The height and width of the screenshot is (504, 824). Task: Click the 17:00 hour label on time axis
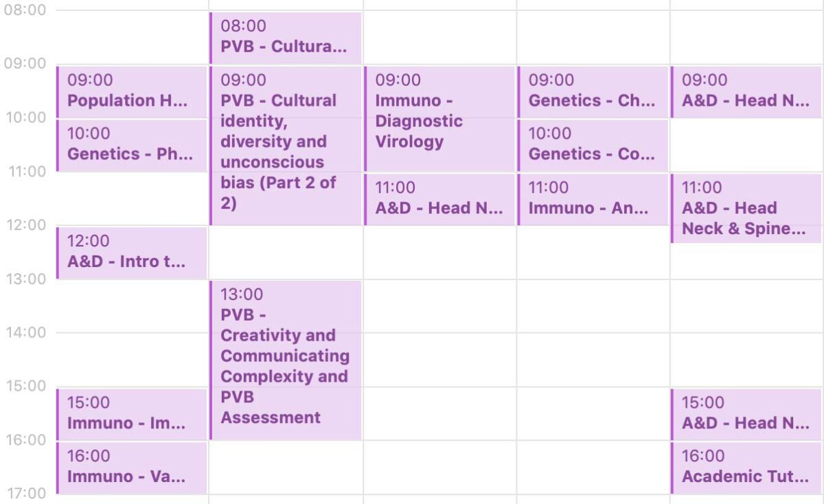[26, 493]
